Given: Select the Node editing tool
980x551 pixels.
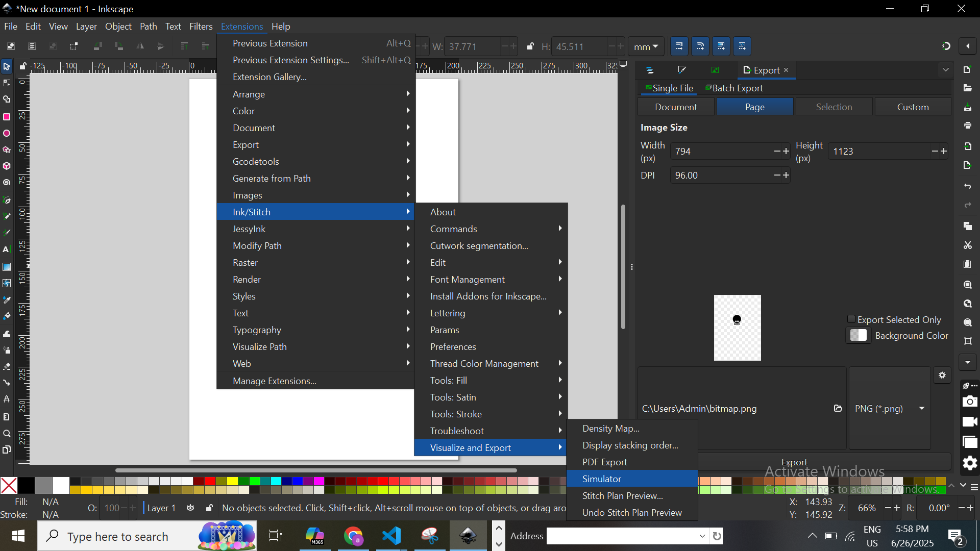Looking at the screenshot, I should (x=7, y=83).
